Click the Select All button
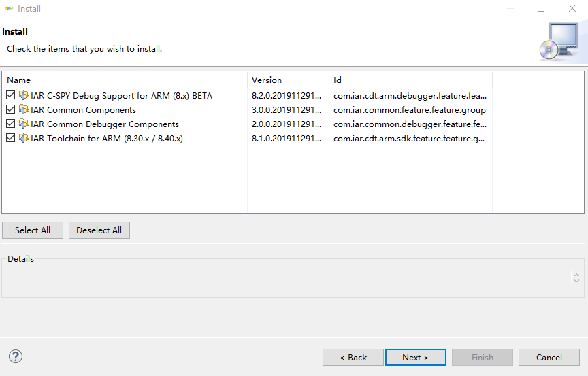Image resolution: width=588 pixels, height=376 pixels. tap(33, 230)
